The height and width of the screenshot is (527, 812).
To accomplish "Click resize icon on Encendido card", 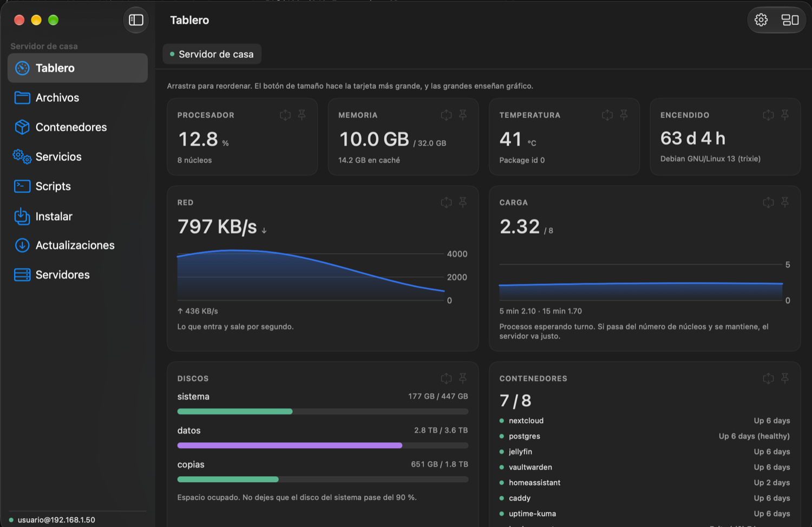I will click(768, 115).
